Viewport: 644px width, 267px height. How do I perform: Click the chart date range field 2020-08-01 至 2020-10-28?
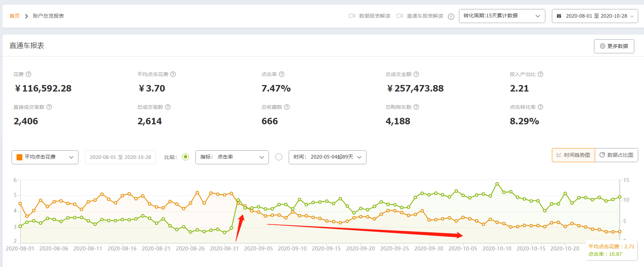[x=120, y=157]
